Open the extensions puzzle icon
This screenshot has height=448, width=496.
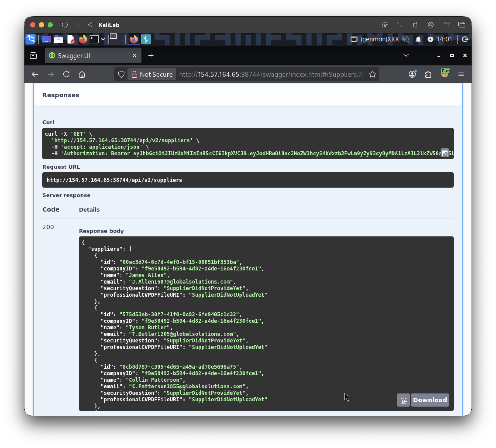(428, 74)
